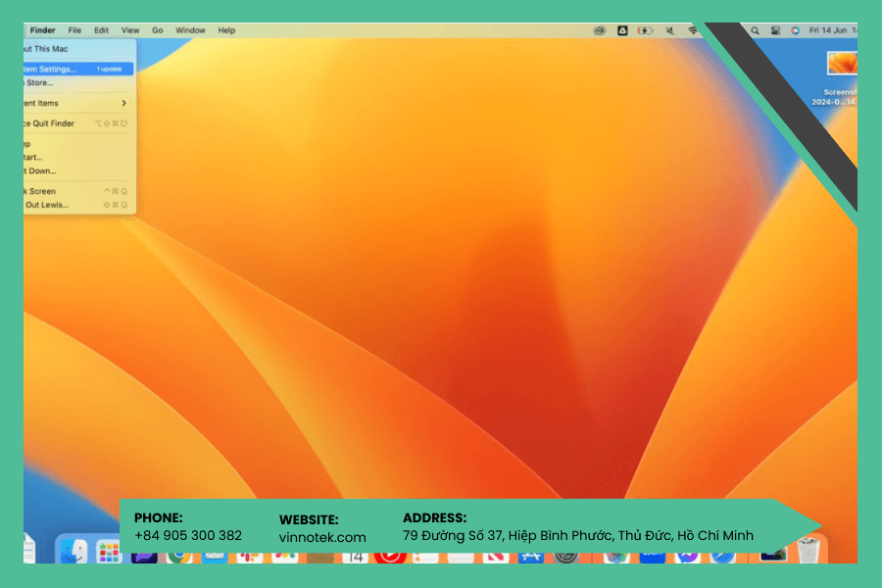This screenshot has height=588, width=882.
Task: Open the Wi-Fi status menu
Action: pyautogui.click(x=693, y=30)
